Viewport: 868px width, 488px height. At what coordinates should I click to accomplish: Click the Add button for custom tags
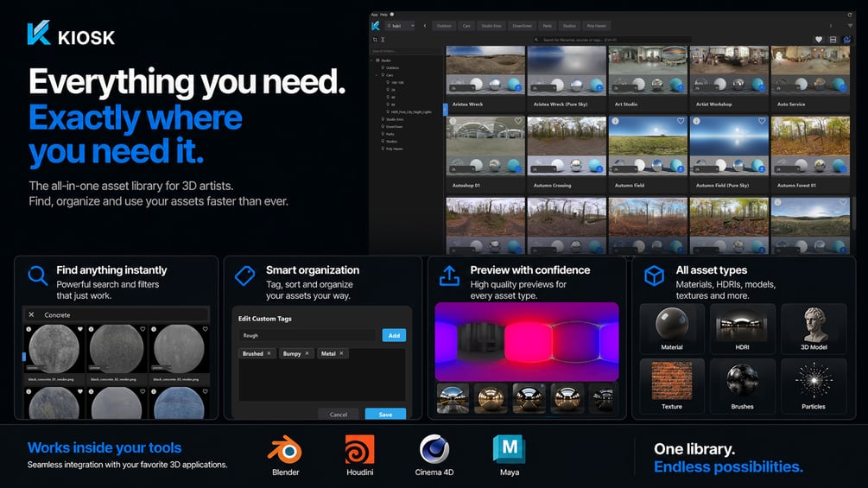394,335
